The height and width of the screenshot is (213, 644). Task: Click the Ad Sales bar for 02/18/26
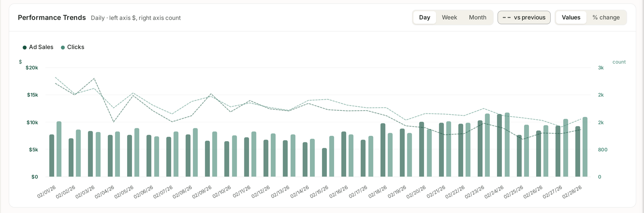(383, 150)
